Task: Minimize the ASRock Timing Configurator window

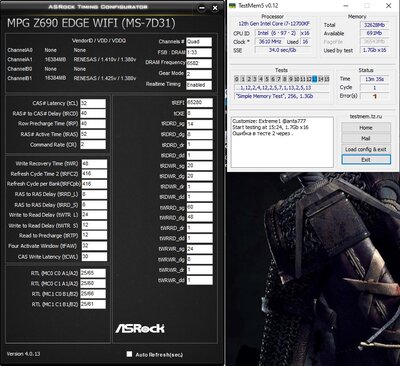Action: point(202,8)
